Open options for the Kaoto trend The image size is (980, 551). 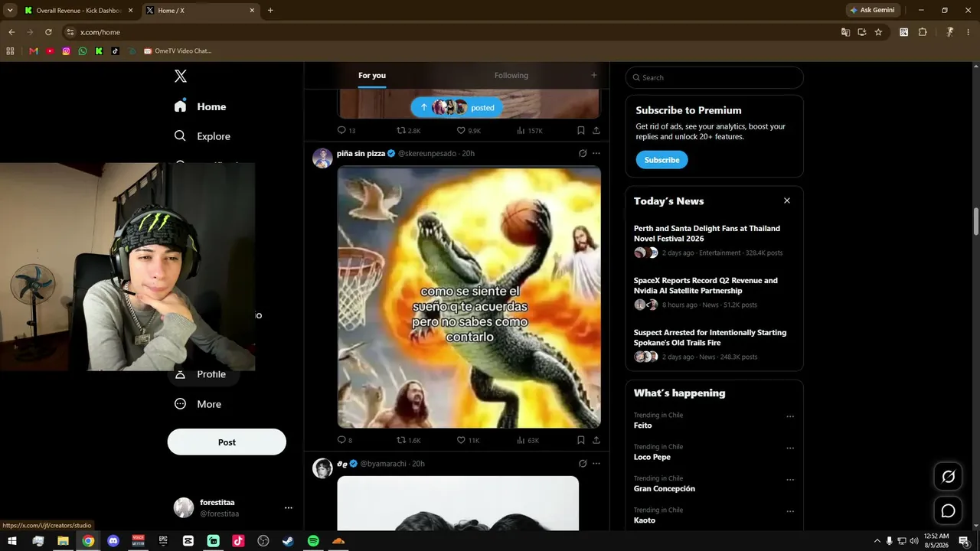(790, 511)
